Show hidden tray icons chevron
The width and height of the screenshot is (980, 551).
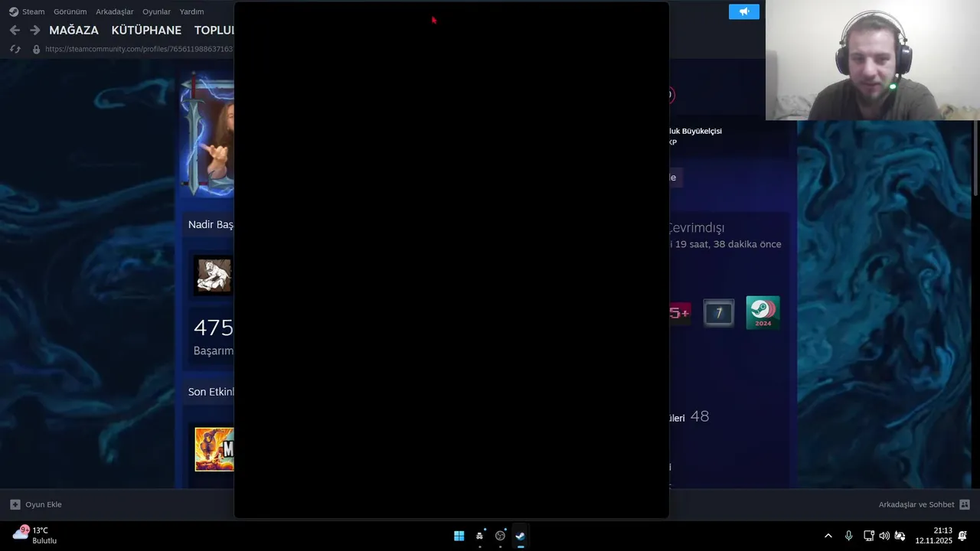(x=828, y=536)
